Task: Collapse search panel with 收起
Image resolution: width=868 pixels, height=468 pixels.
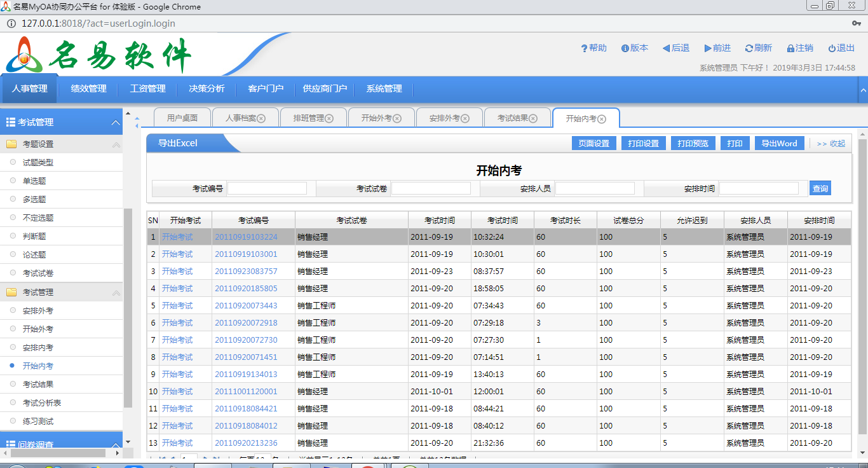Action: coord(831,144)
